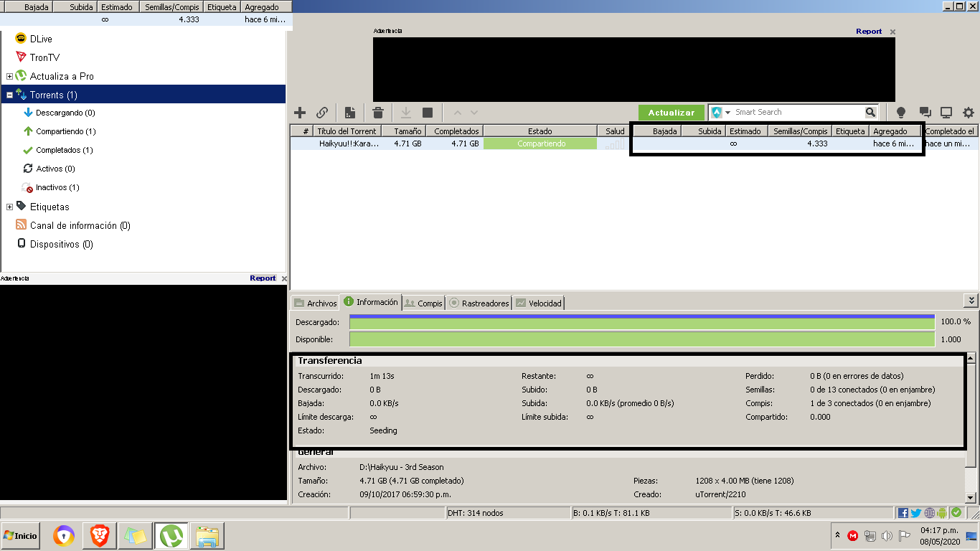
Task: Click Move Up Queue arrow icon
Action: coord(457,113)
